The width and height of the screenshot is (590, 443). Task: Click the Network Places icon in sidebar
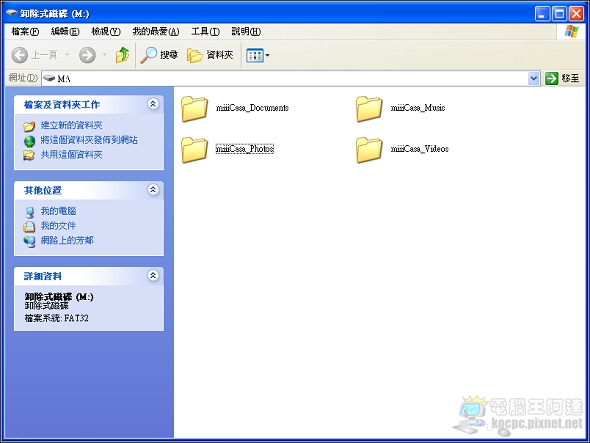(29, 241)
